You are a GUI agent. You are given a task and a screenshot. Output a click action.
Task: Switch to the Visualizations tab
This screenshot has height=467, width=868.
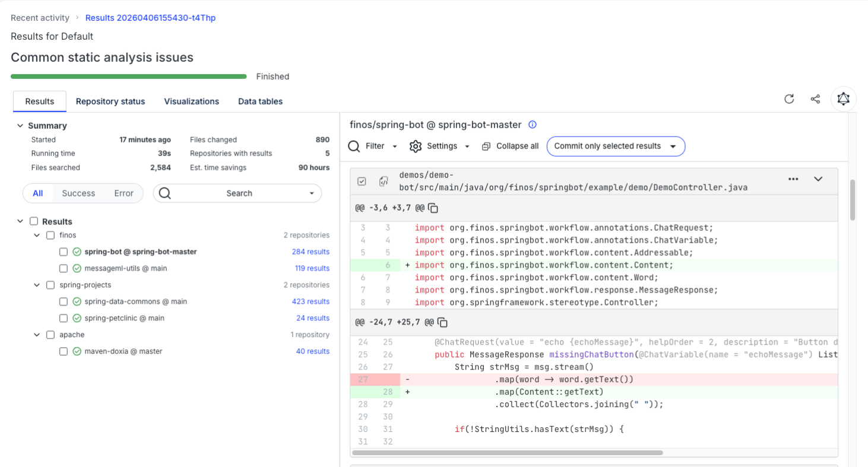coord(192,101)
